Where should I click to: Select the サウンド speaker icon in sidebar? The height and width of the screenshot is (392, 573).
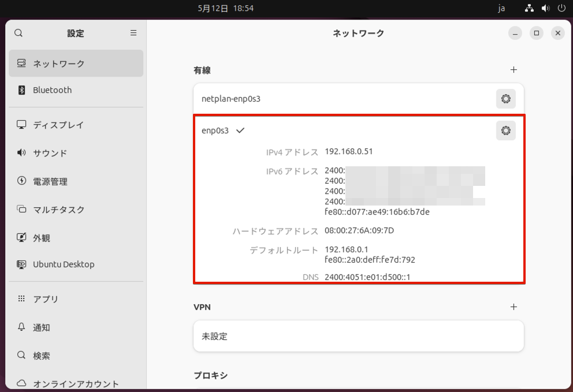(21, 153)
